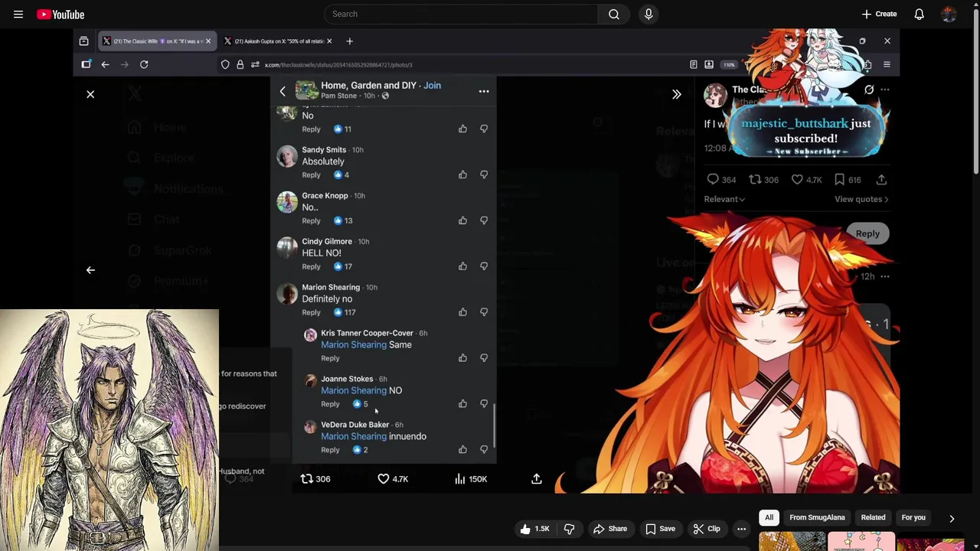Screen dimensions: 980x551
Task: Switch to The Classic Wife browser tab
Action: (x=157, y=41)
